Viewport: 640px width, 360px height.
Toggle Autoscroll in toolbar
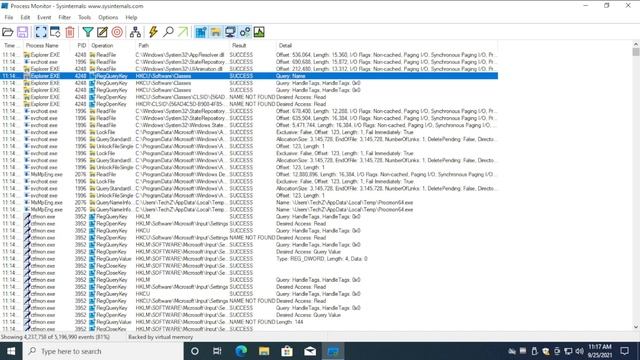coord(55,32)
